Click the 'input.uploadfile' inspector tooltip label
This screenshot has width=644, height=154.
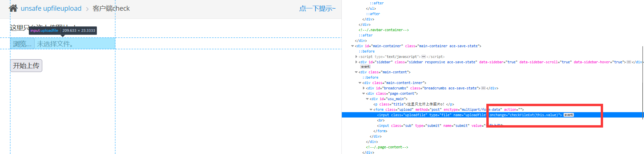click(44, 30)
